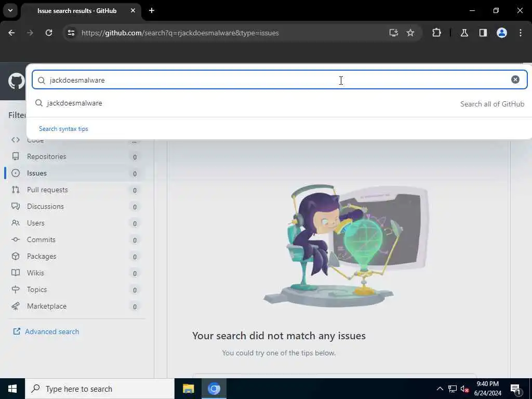Filter results by Packages
Viewport: 532px width, 399px height.
75,256
